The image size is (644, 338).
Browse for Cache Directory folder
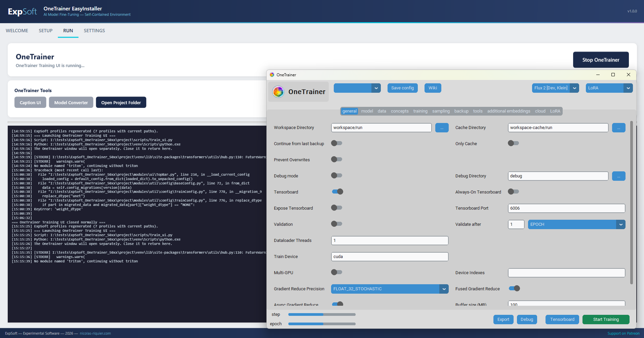(x=618, y=128)
